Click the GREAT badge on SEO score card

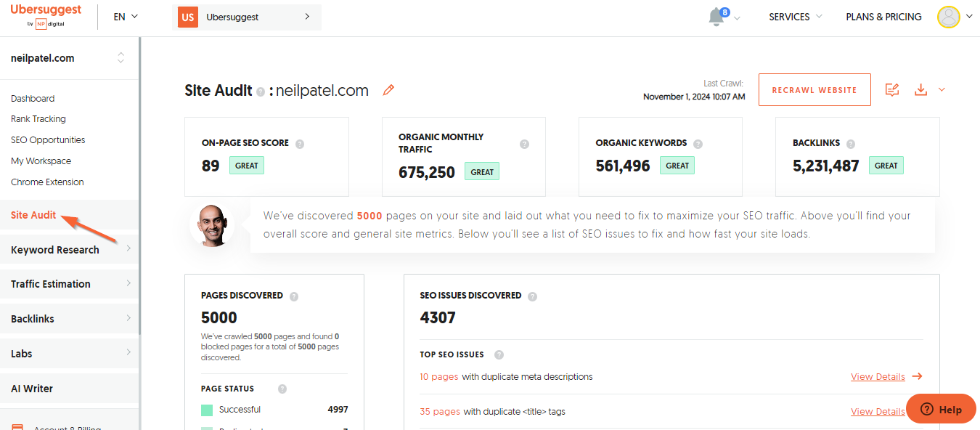coord(247,166)
